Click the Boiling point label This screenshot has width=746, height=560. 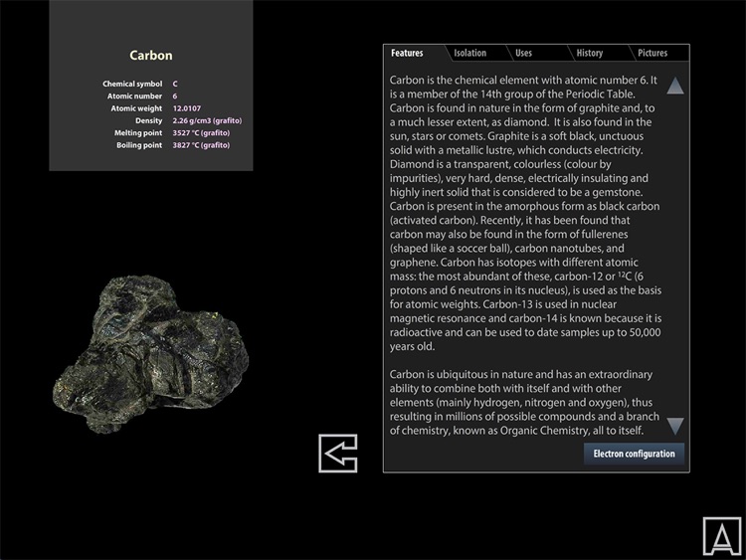(x=139, y=145)
